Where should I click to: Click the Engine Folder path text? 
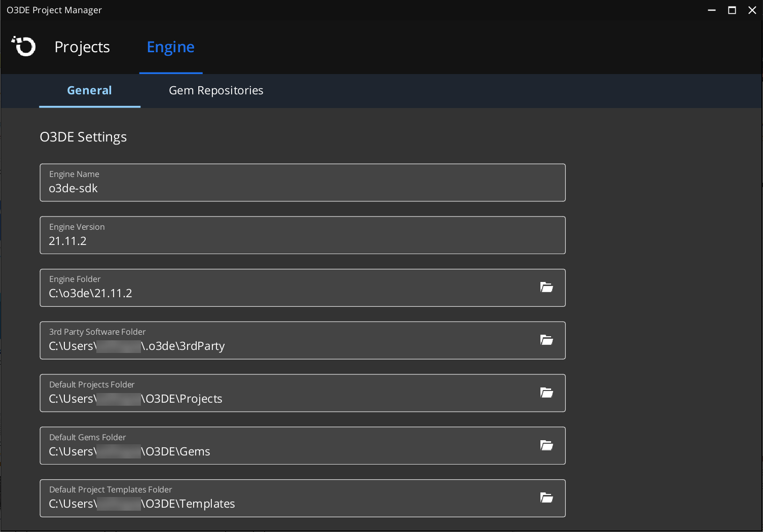pos(90,293)
